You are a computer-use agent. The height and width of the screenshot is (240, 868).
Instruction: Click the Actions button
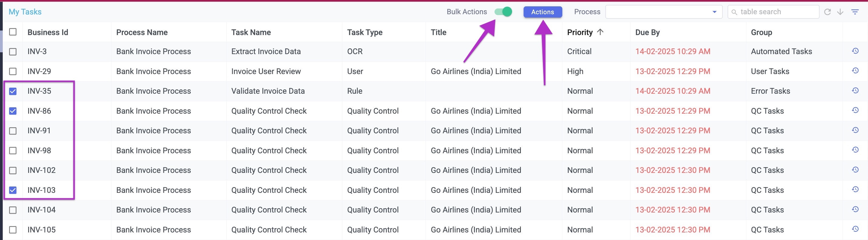click(542, 12)
